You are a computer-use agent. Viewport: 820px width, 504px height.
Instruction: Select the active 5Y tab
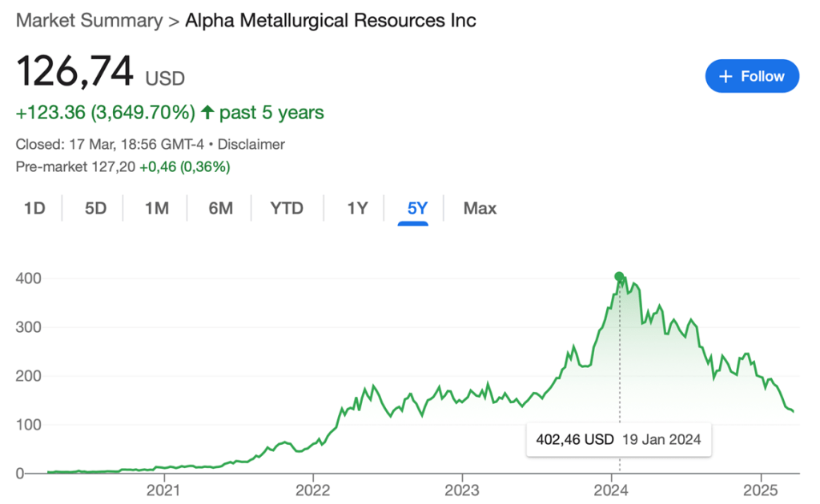tap(417, 208)
